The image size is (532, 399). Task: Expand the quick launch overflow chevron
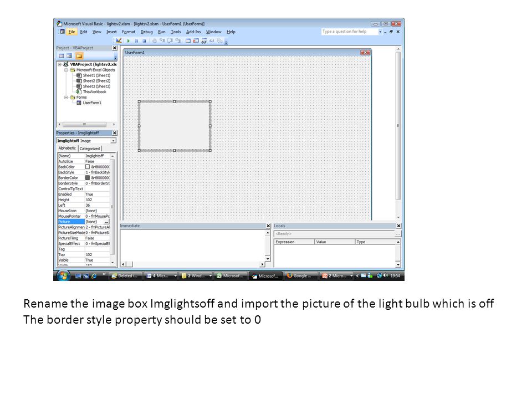click(x=104, y=274)
